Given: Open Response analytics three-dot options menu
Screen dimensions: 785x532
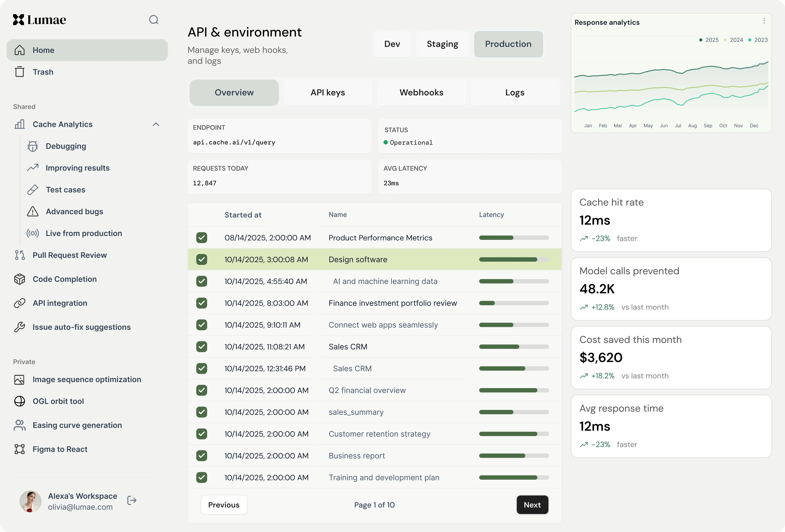Looking at the screenshot, I should click(x=764, y=21).
